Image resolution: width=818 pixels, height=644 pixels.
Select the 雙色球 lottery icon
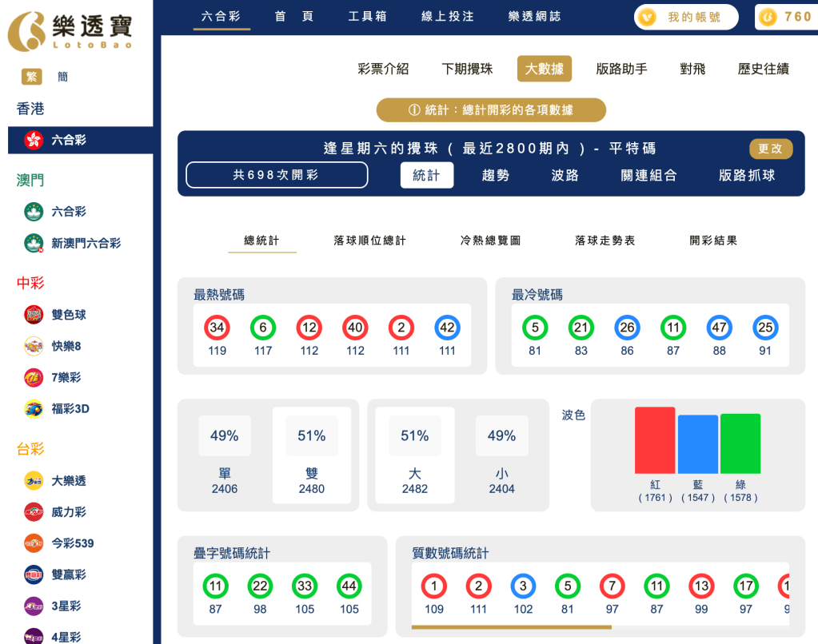click(x=32, y=314)
